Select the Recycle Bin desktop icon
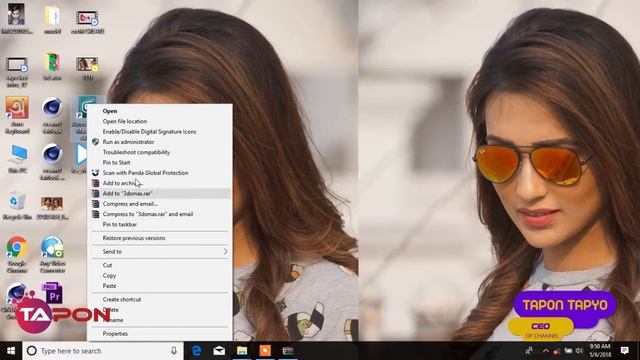This screenshot has height=360, width=640. [x=17, y=206]
